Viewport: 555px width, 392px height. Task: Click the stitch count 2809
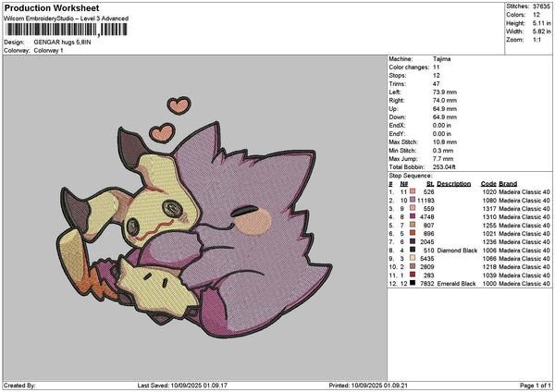427,267
